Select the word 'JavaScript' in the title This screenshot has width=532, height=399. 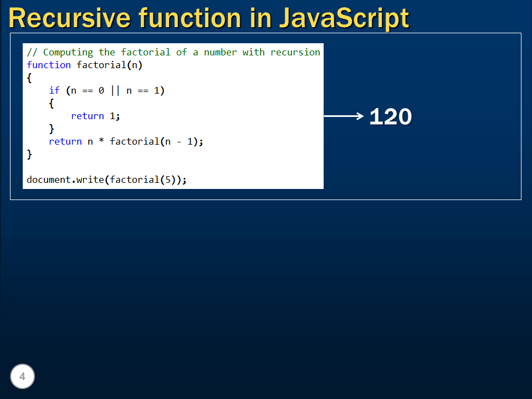[x=346, y=18]
